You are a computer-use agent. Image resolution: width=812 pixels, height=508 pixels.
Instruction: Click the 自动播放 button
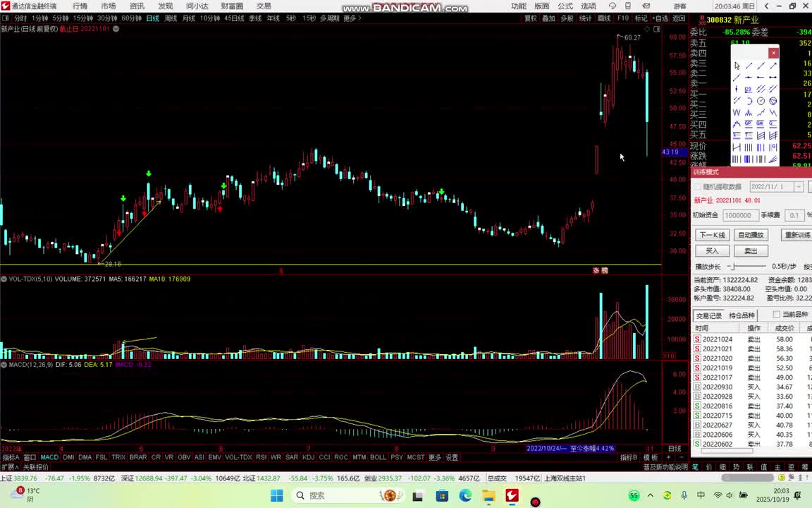pyautogui.click(x=751, y=235)
